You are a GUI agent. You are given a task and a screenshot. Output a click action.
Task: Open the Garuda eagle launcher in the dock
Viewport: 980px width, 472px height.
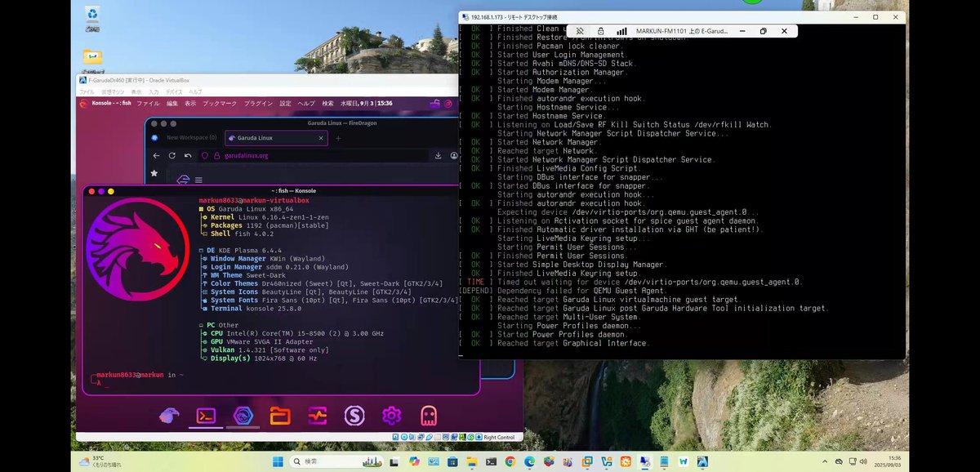(x=169, y=416)
